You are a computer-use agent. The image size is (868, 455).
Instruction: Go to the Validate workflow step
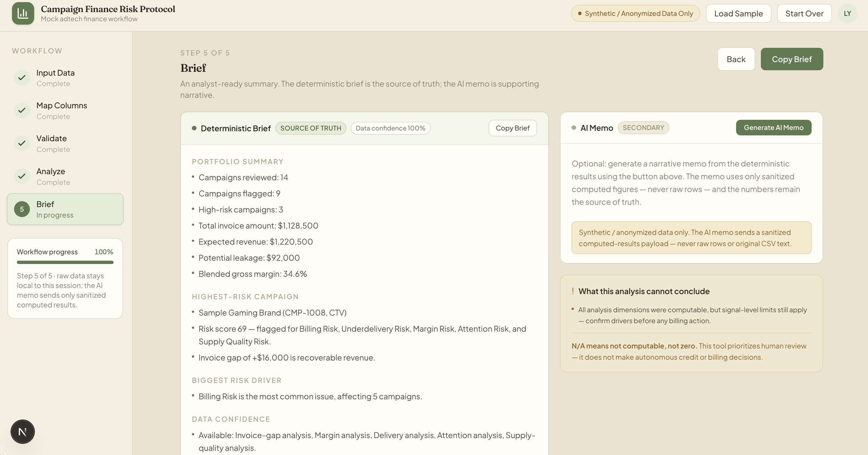click(x=65, y=143)
